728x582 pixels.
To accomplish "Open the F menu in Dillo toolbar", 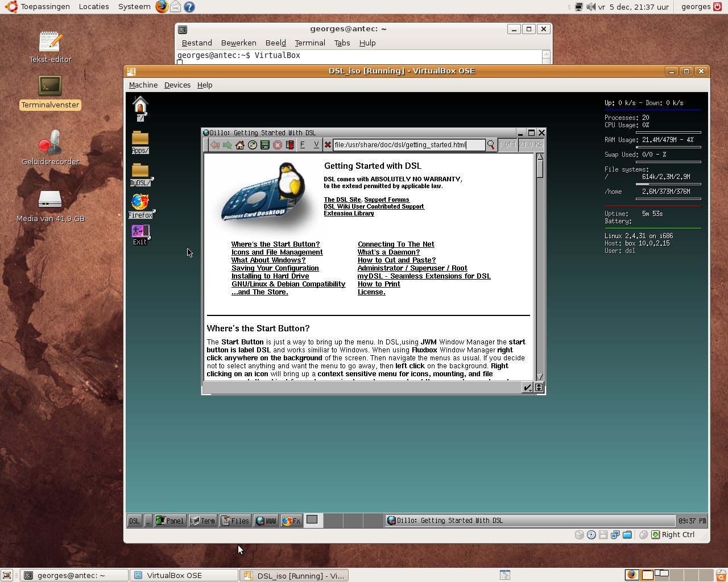I will coord(303,145).
